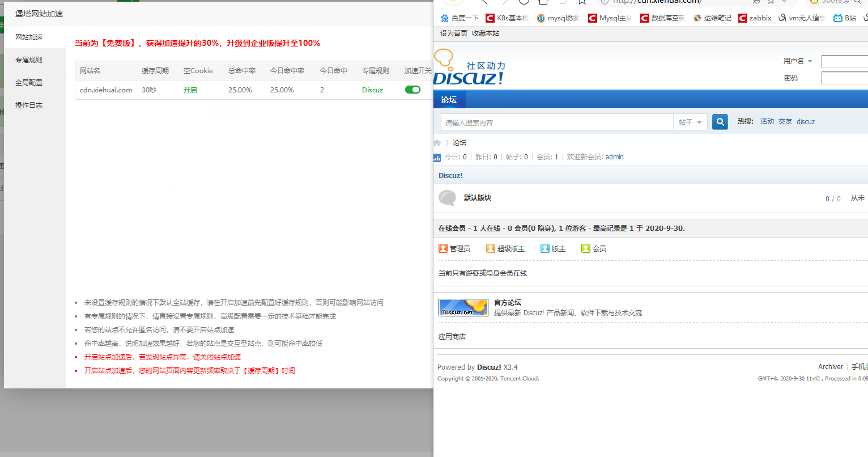Expand the 用户名 login type dropdown

798,61
